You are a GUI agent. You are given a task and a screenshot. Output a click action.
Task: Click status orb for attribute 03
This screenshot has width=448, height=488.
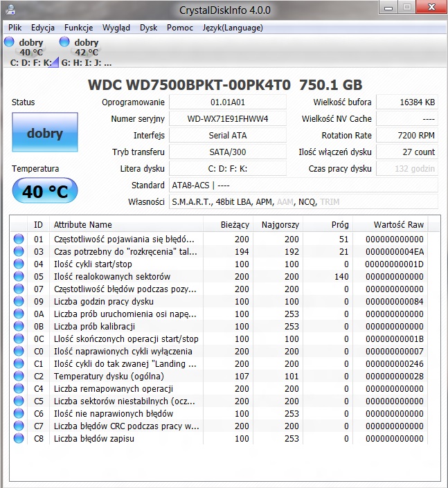19,251
